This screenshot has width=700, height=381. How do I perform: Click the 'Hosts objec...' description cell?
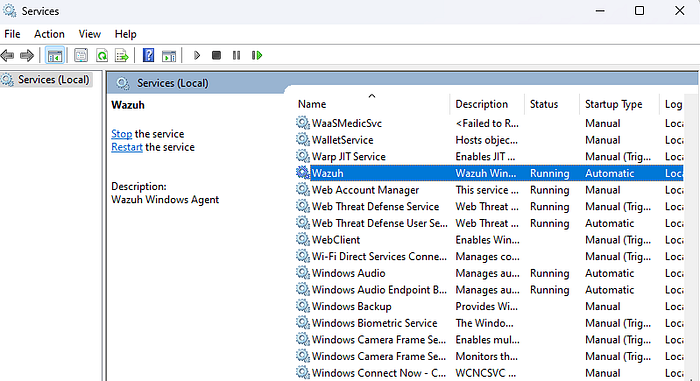click(x=486, y=140)
